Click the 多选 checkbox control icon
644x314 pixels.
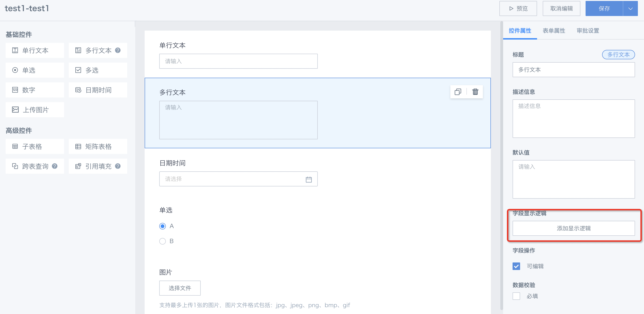78,70
